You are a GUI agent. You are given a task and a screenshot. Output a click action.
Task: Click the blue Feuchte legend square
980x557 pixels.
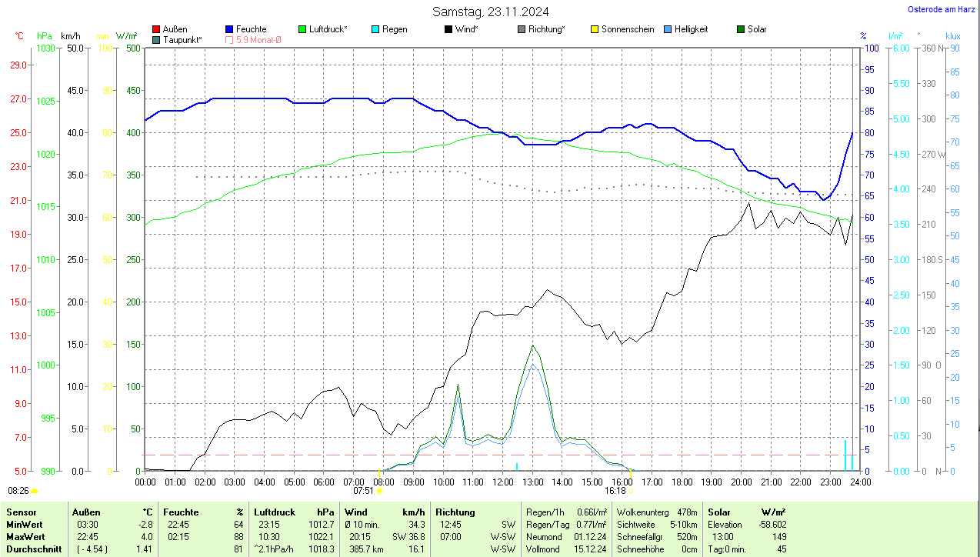[229, 29]
